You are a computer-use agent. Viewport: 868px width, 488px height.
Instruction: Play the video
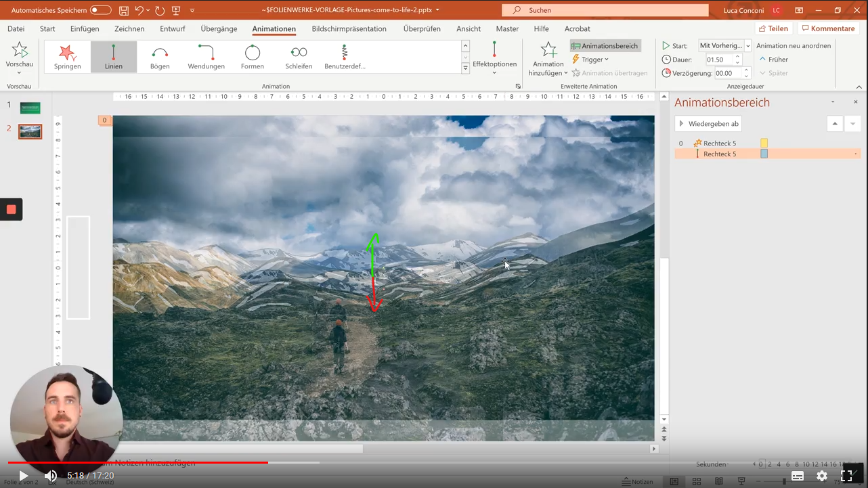[23, 476]
